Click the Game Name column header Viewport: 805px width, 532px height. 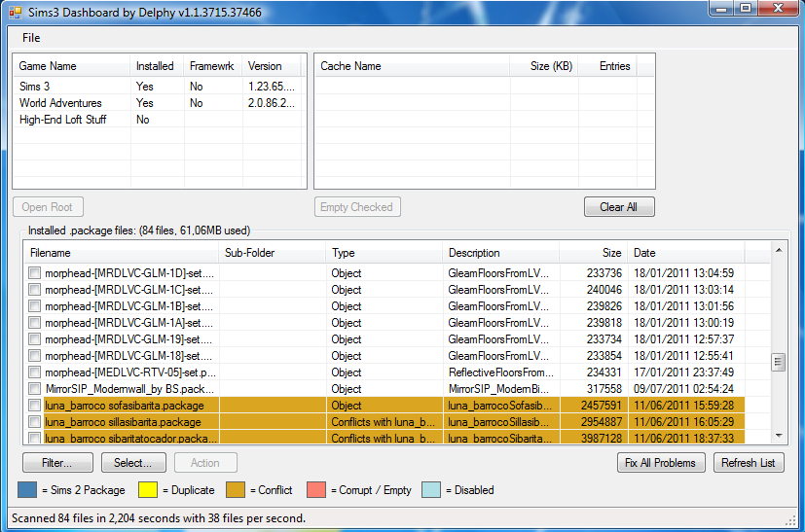click(x=71, y=66)
